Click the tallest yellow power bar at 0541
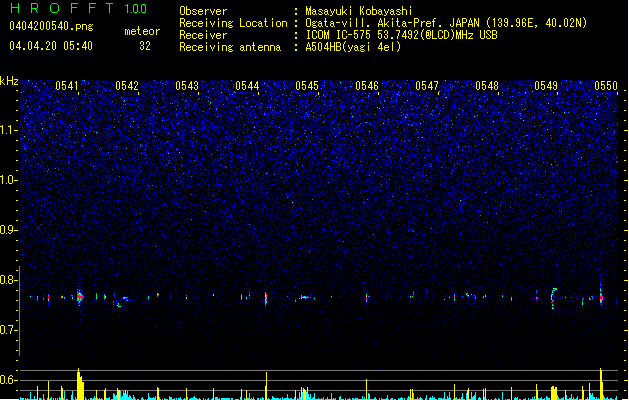Viewport: 629px width, 400px height. [x=80, y=384]
